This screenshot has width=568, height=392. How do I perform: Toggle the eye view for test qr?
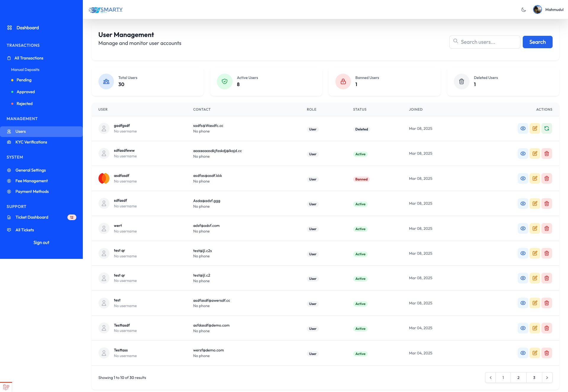(x=523, y=253)
